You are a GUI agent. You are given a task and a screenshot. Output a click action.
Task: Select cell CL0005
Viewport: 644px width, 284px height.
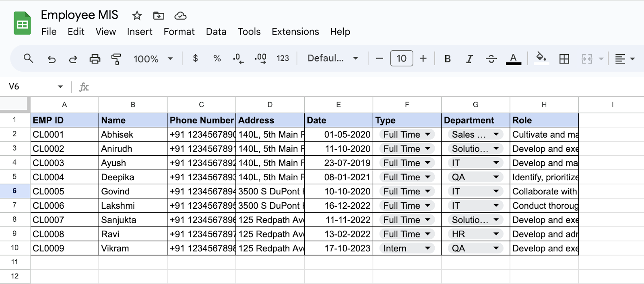(64, 191)
